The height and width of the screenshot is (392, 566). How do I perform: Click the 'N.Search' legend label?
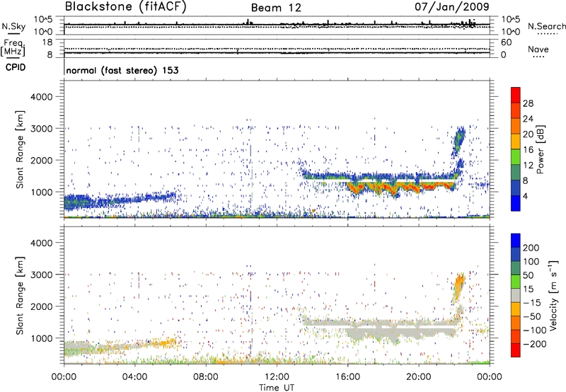[546, 26]
